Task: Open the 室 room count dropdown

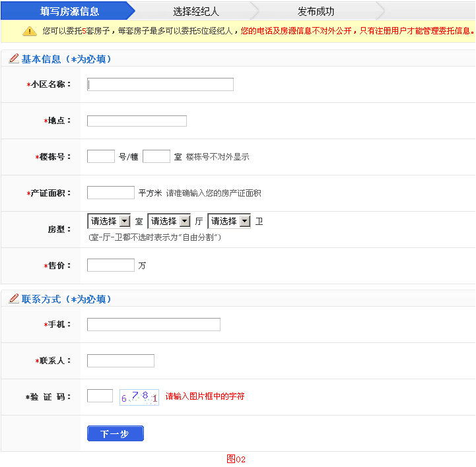Action: 109,222
